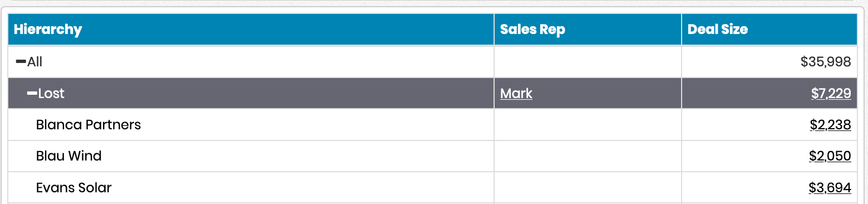Open the $2,050 deal size link
This screenshot has height=204, width=868.
click(830, 156)
